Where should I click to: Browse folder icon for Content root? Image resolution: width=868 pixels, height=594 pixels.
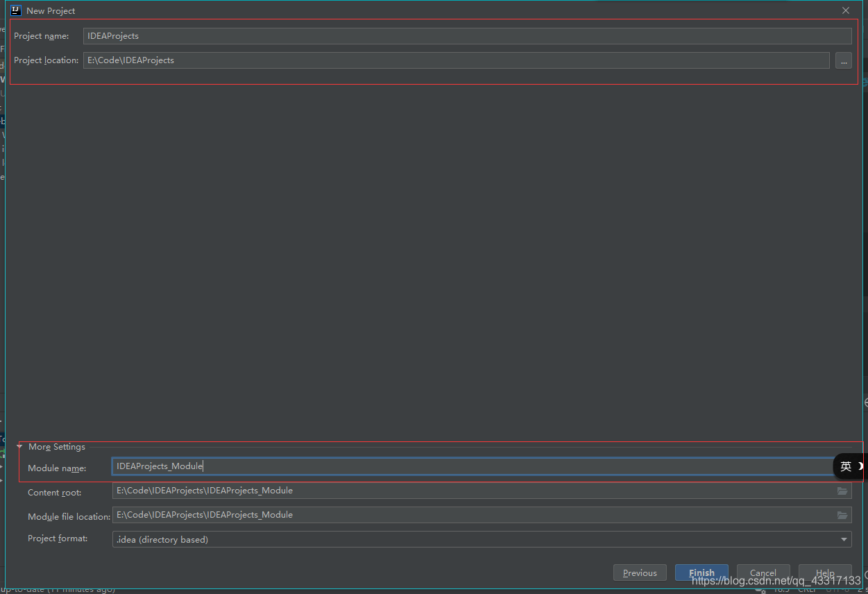[842, 491]
